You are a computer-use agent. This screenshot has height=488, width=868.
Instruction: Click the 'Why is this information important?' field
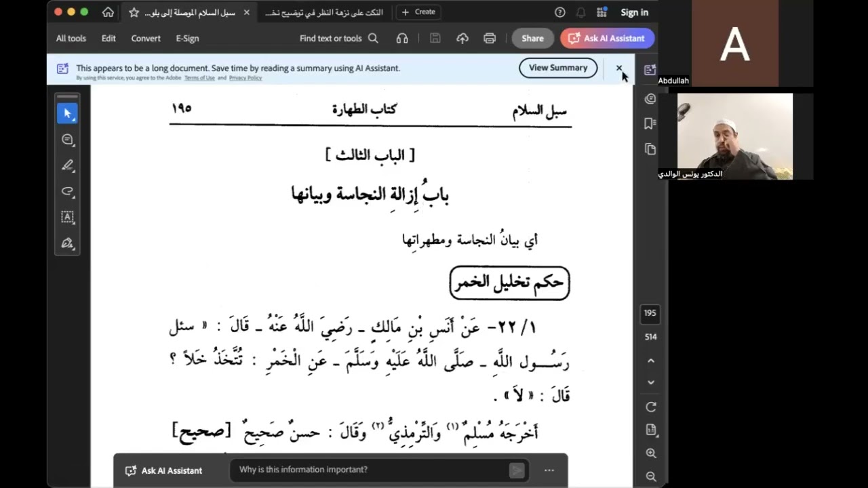380,470
